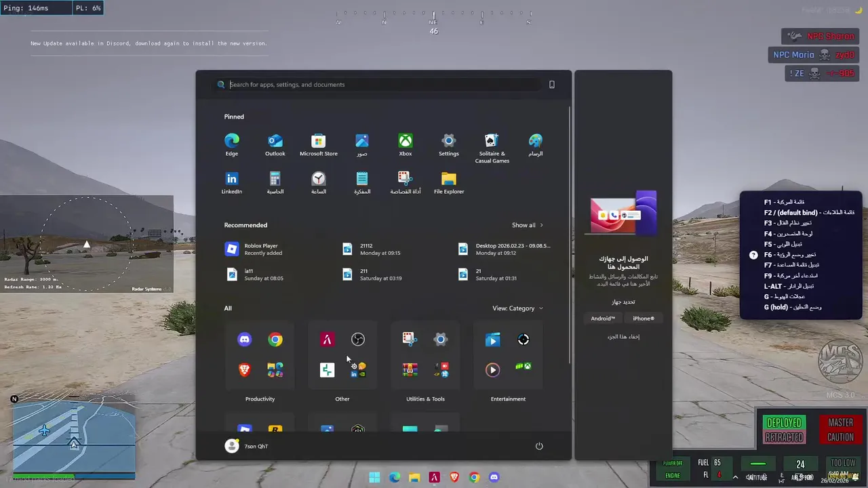
Task: Open Brave from the taskbar
Action: (x=454, y=477)
